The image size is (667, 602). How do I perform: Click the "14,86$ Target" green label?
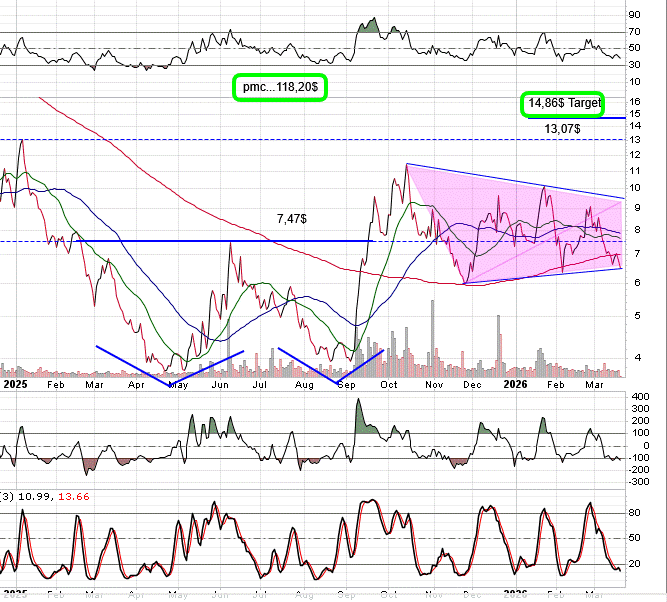tap(562, 104)
